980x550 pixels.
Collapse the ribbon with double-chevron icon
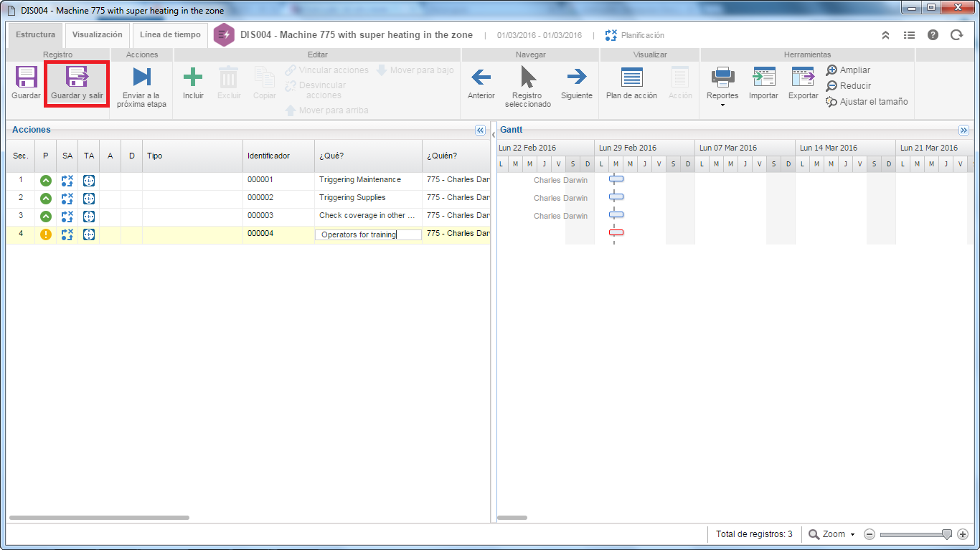[886, 35]
